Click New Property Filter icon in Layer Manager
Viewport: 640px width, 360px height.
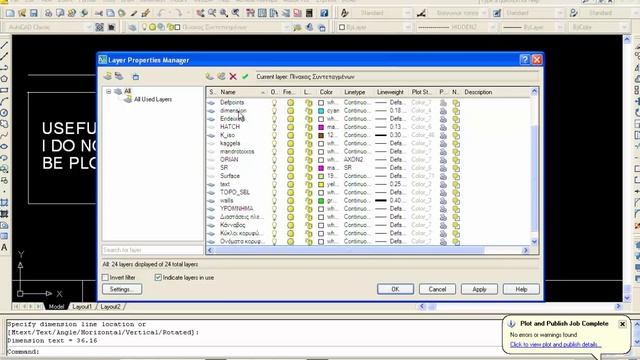click(x=108, y=76)
